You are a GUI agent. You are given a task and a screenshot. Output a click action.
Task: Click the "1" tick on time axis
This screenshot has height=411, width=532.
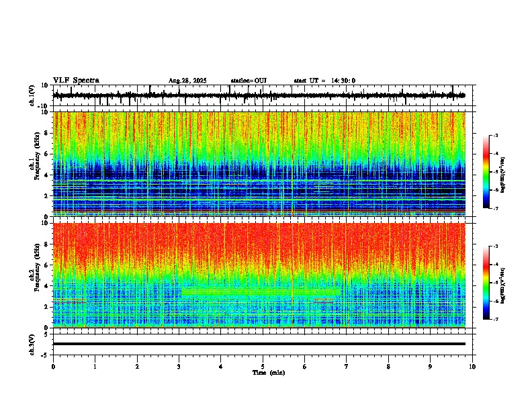click(x=95, y=367)
